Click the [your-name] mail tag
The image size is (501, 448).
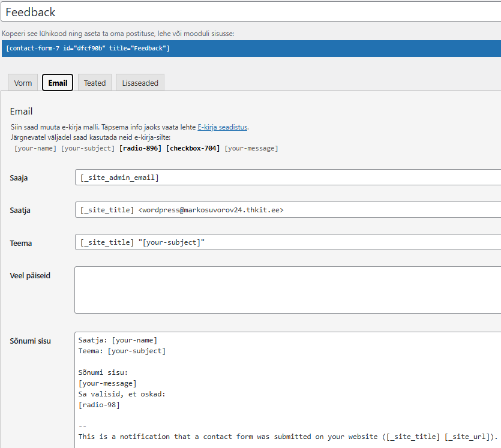(x=35, y=148)
